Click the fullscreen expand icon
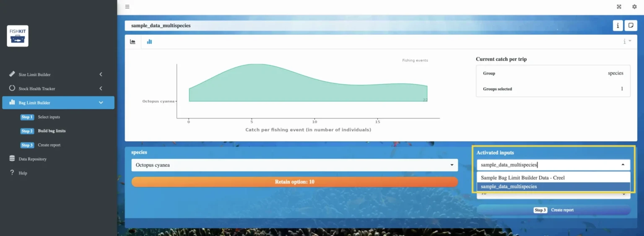The height and width of the screenshot is (236, 644). coord(619,7)
